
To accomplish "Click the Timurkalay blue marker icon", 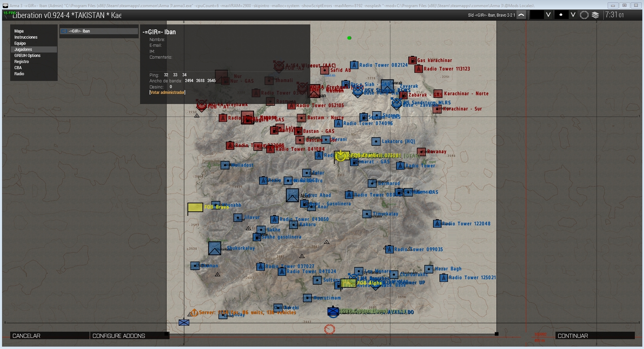I will [x=367, y=214].
